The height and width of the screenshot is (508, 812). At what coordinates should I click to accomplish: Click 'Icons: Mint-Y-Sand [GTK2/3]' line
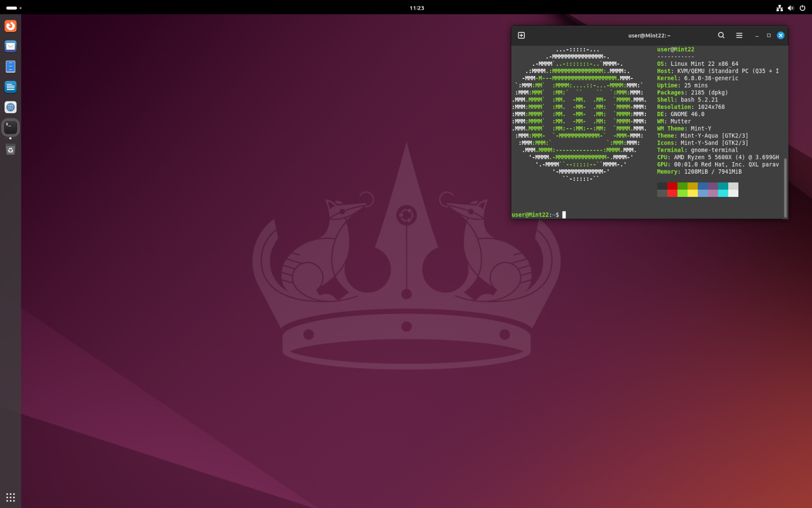click(x=702, y=143)
